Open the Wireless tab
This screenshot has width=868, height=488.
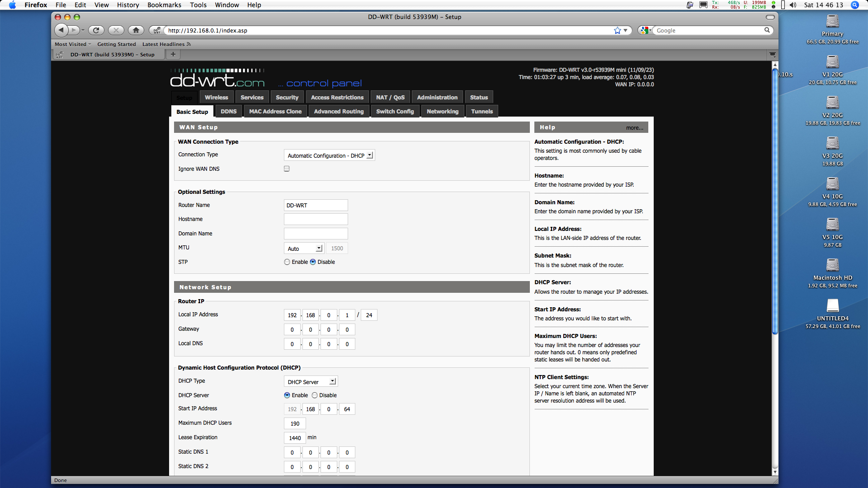217,97
